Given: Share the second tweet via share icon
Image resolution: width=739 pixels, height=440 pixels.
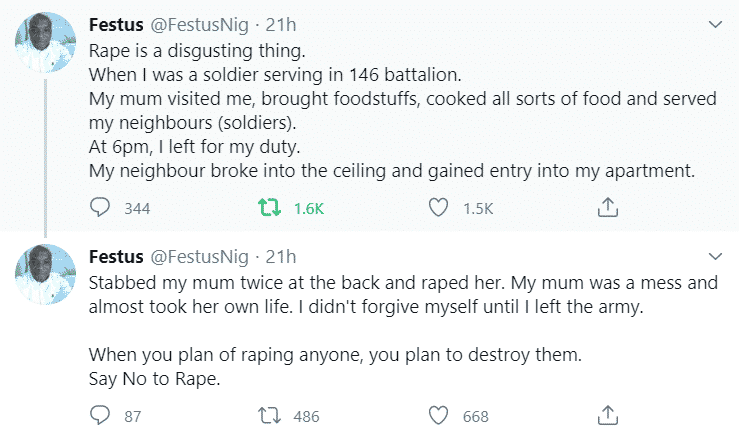Looking at the screenshot, I should (606, 415).
